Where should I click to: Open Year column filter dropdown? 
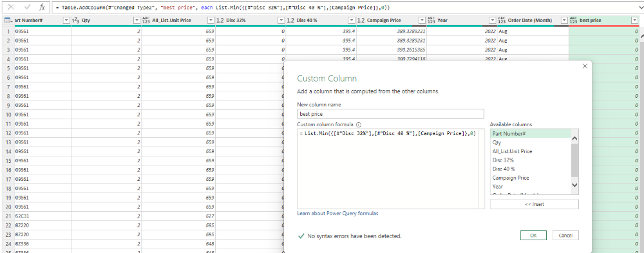coord(493,20)
